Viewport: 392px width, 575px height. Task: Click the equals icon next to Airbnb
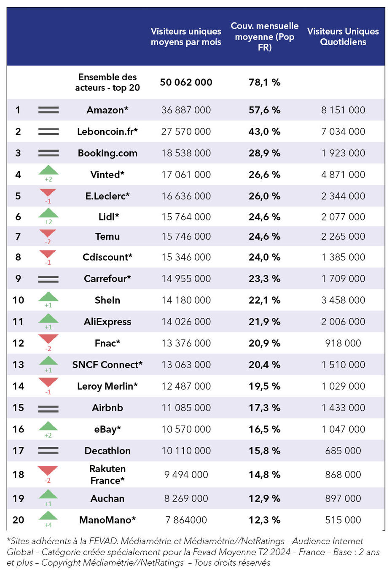click(48, 408)
